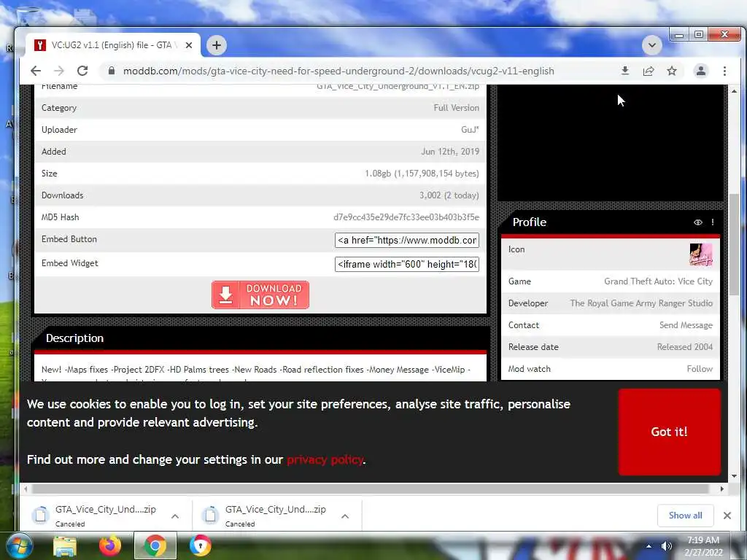Open the privacy policy link
Screen dimensions: 747x560
(x=325, y=459)
